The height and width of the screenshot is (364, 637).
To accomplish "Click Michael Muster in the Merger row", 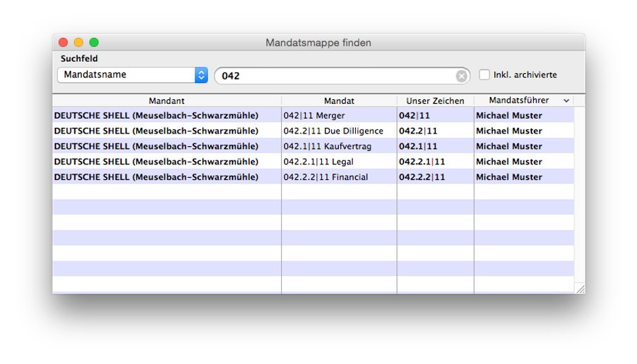I will click(509, 115).
